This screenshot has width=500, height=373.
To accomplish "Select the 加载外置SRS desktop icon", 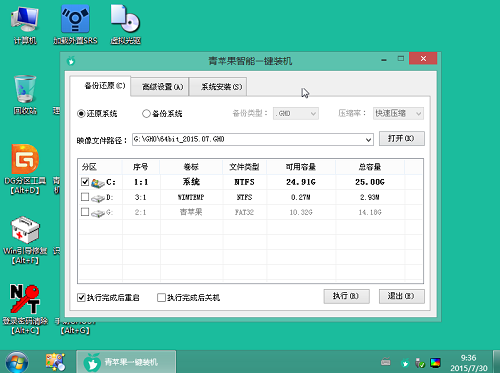I will (x=75, y=26).
